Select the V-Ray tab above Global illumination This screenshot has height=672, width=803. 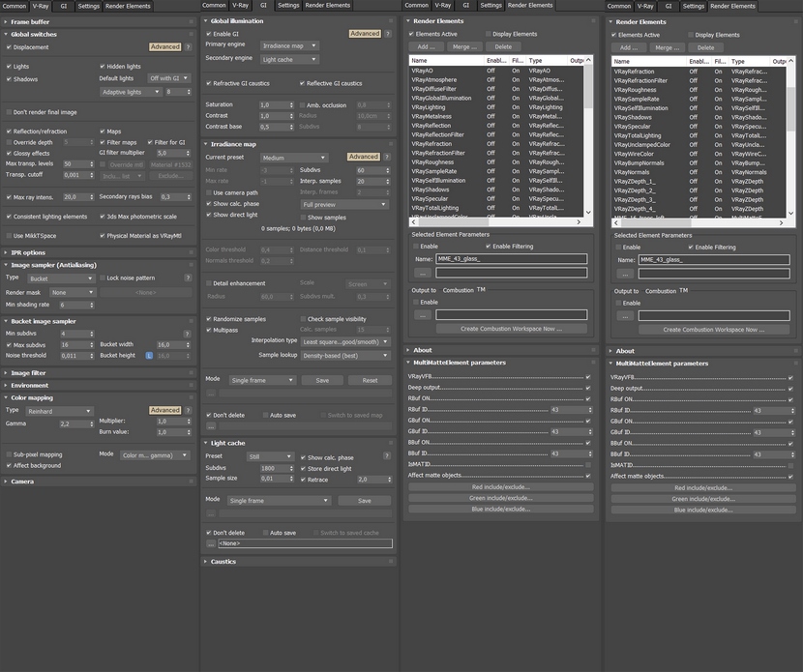(240, 5)
